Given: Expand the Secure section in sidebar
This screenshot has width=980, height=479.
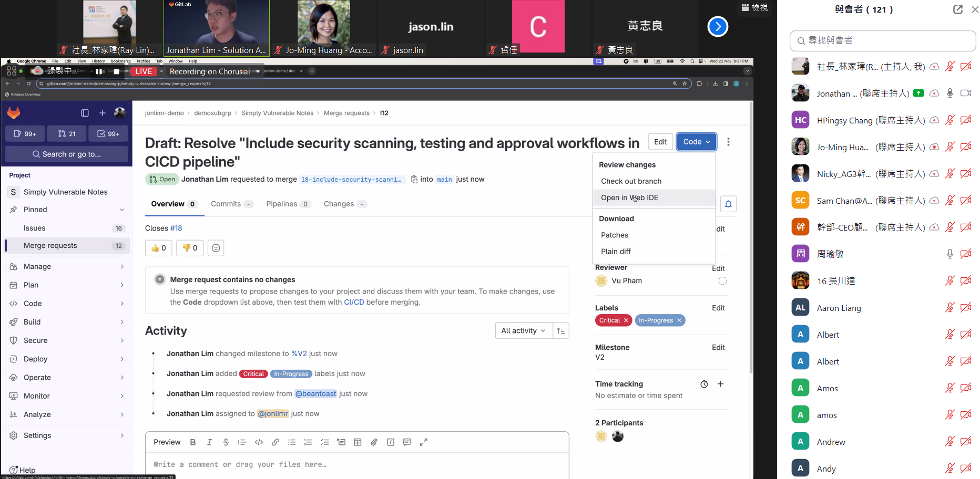Looking at the screenshot, I should point(67,340).
